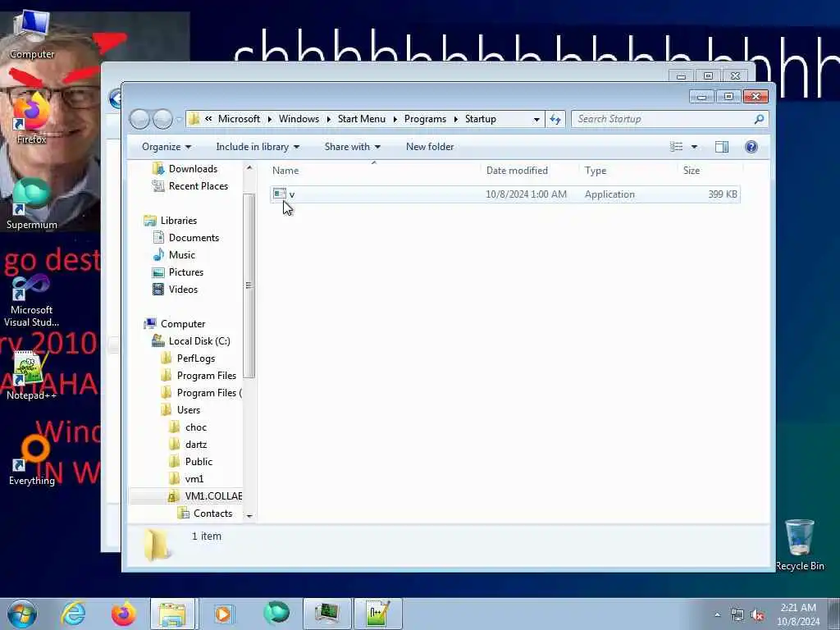
Task: Navigate to Start Menu in breadcrumb
Action: [x=362, y=119]
